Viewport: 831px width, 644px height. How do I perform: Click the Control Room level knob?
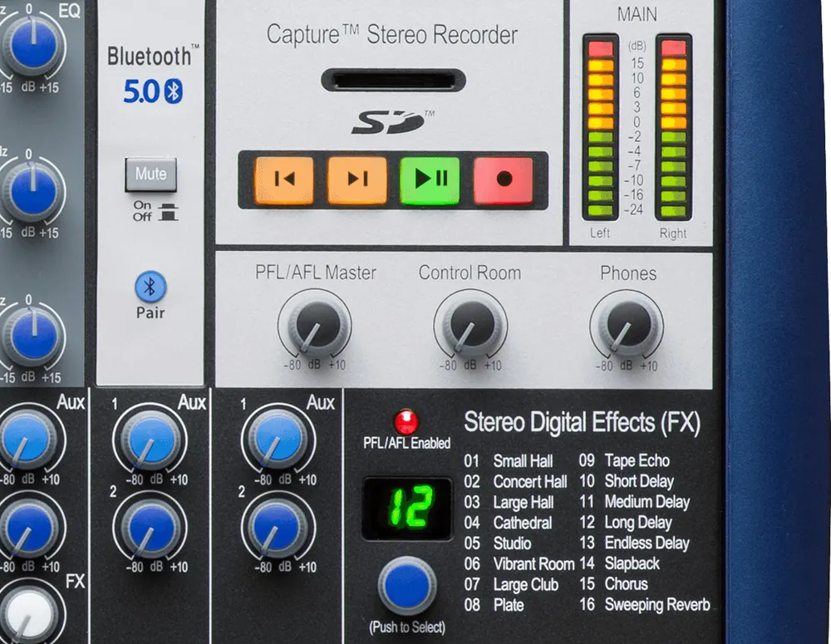tap(470, 326)
